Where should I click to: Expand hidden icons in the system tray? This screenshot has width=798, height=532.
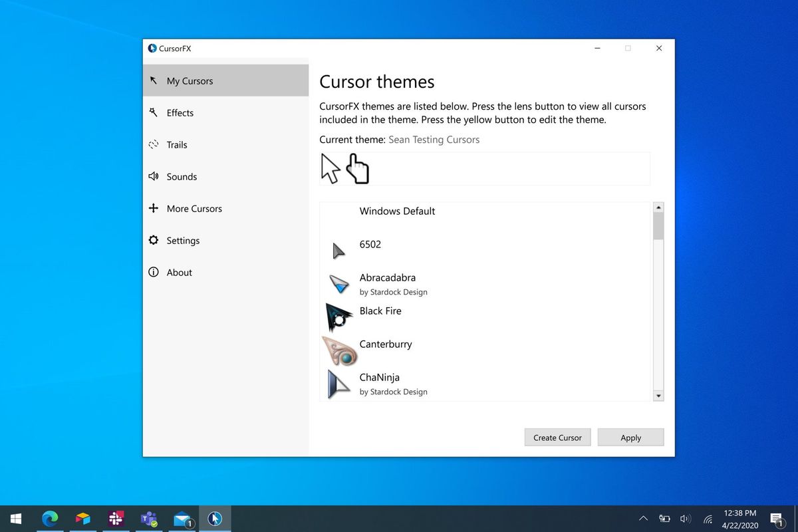(643, 518)
